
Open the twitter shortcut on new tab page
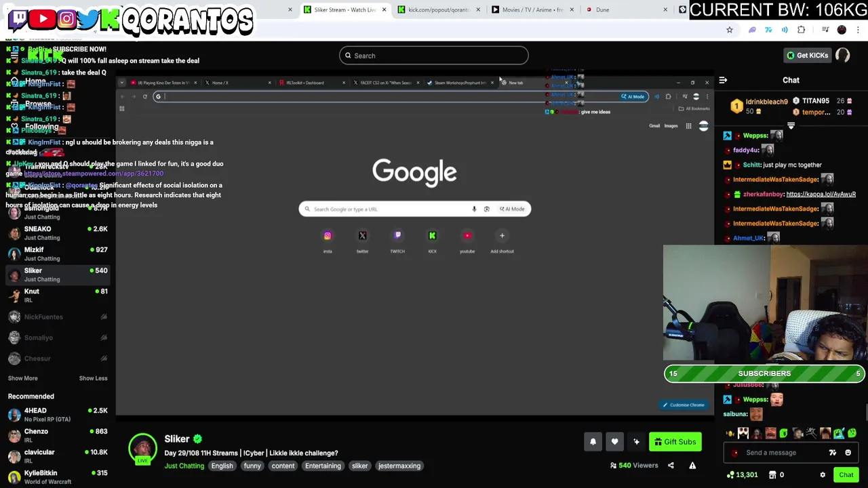pyautogui.click(x=362, y=241)
